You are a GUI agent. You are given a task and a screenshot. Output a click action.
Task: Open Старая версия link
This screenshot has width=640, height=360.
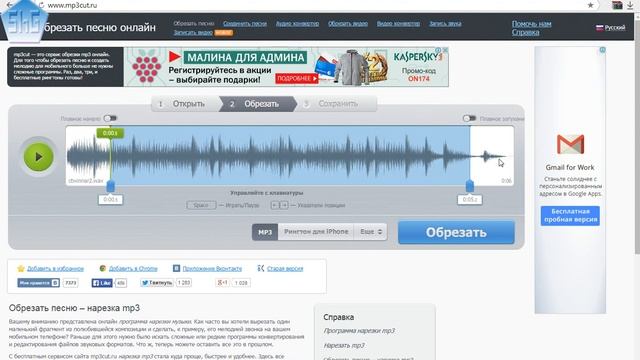[x=285, y=269]
